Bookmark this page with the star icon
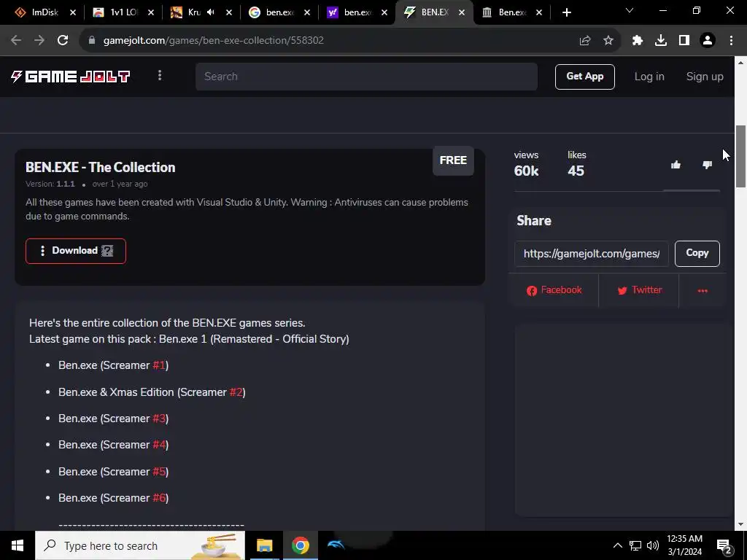747x560 pixels. (x=608, y=41)
